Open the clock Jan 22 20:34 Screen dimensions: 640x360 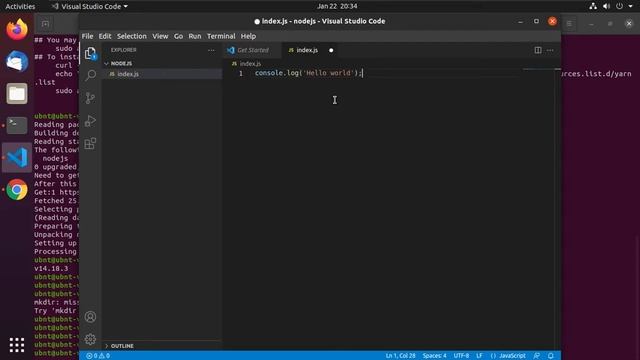[337, 6]
